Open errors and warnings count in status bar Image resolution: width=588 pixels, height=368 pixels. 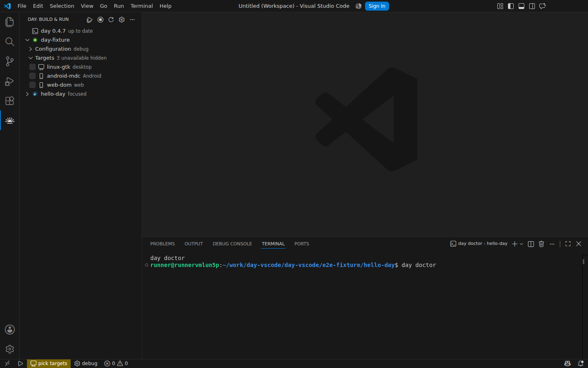click(116, 364)
